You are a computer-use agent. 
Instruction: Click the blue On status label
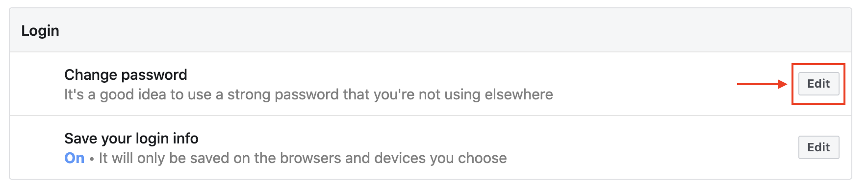pos(75,158)
